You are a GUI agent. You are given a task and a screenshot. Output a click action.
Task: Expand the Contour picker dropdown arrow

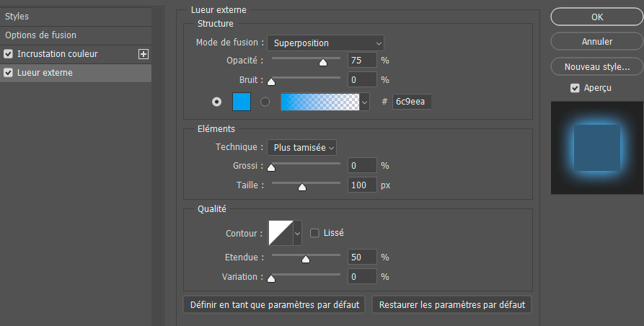click(297, 233)
